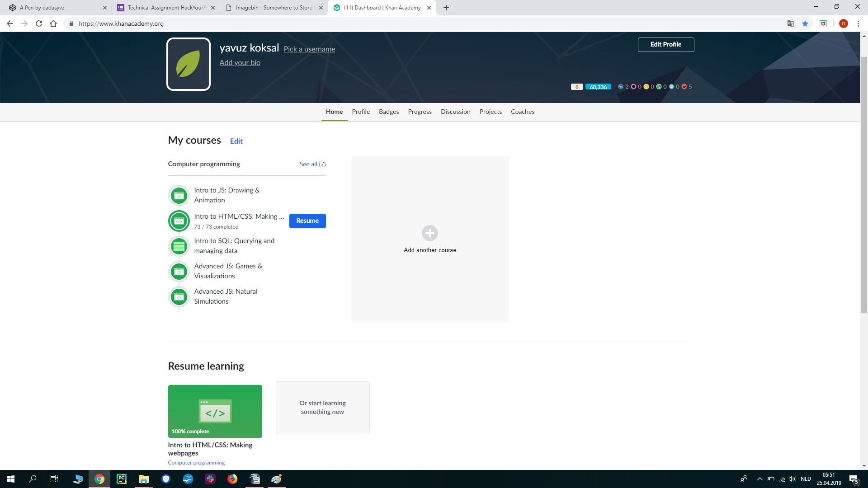Image resolution: width=868 pixels, height=488 pixels.
Task: Switch to the Projects tab
Action: click(491, 112)
